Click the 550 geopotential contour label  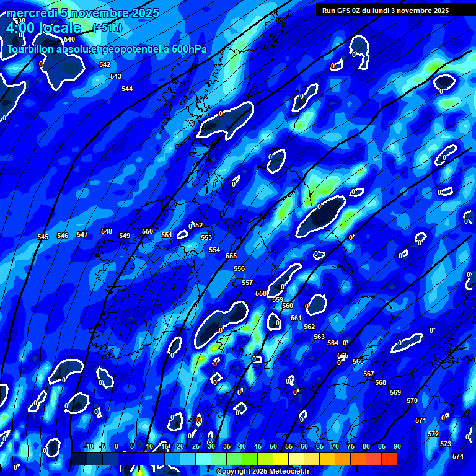coord(148,231)
